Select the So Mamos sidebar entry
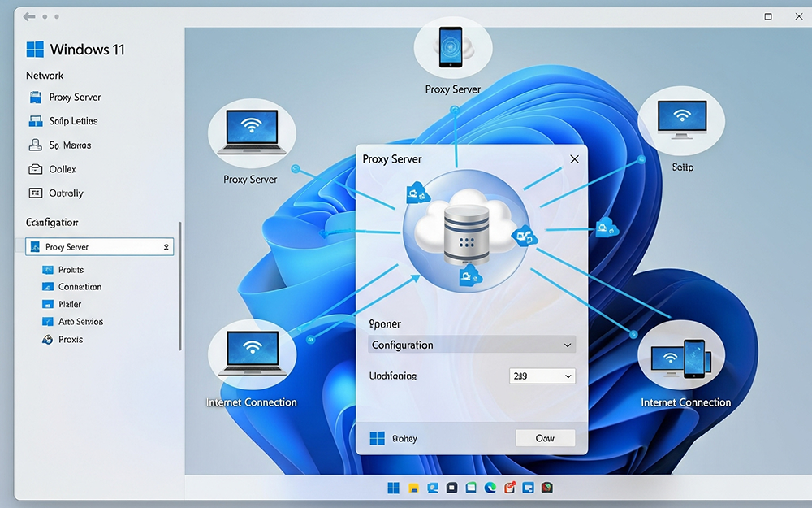 pyautogui.click(x=59, y=145)
